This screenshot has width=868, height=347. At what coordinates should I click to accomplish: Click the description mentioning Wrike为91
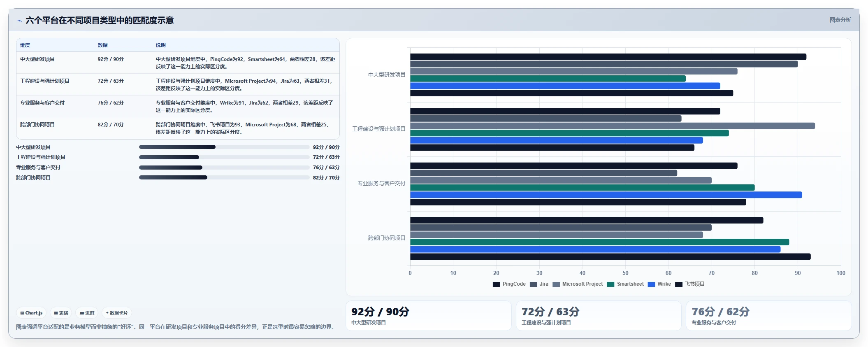tap(244, 107)
